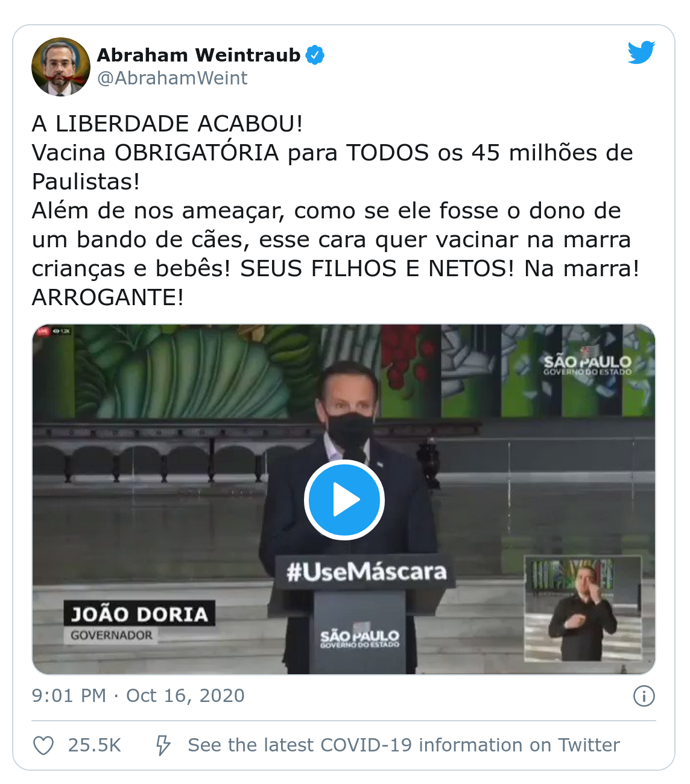Click the #UseMáscara podium sign

point(366,572)
